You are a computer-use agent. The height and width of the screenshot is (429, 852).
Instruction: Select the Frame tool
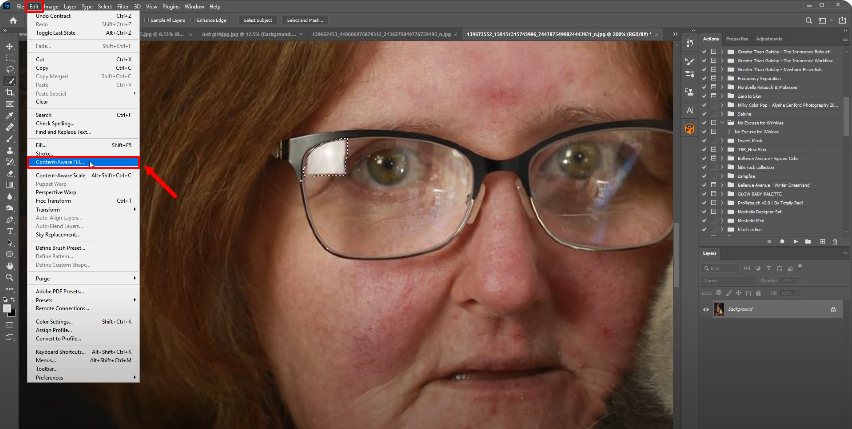click(10, 104)
